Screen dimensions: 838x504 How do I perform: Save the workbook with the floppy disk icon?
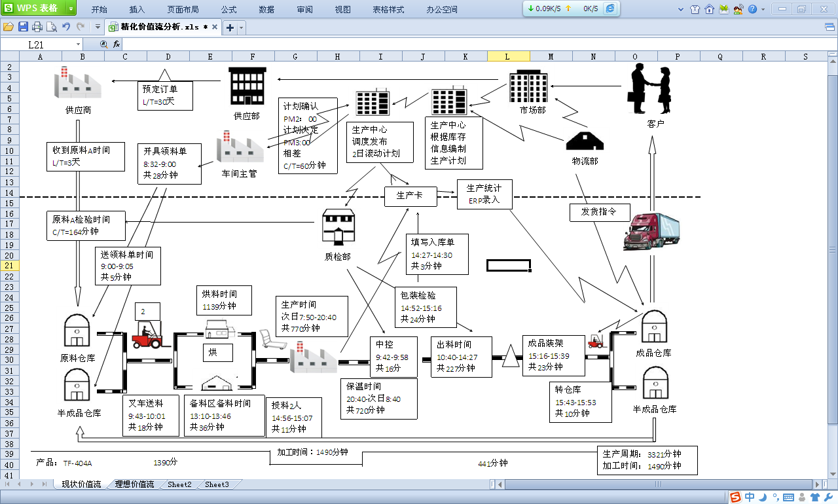tap(23, 27)
